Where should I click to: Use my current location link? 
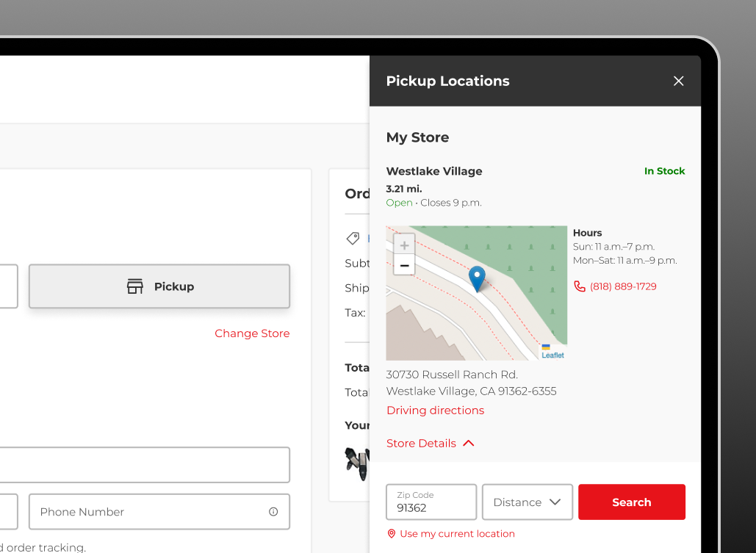point(457,534)
